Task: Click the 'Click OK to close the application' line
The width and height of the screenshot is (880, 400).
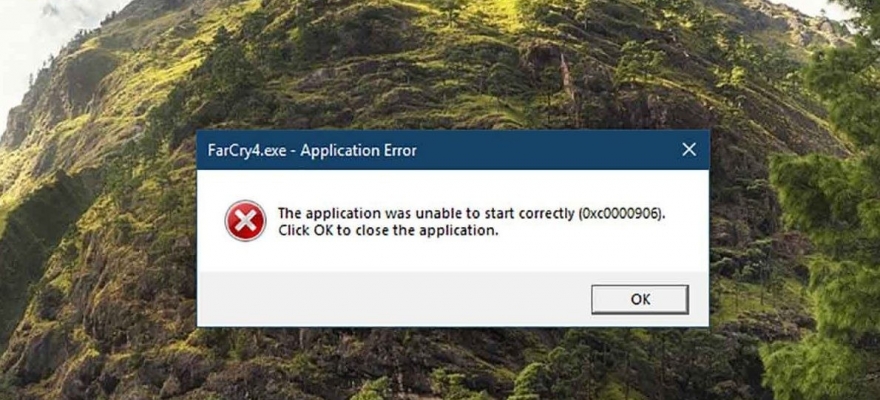Action: pos(388,230)
